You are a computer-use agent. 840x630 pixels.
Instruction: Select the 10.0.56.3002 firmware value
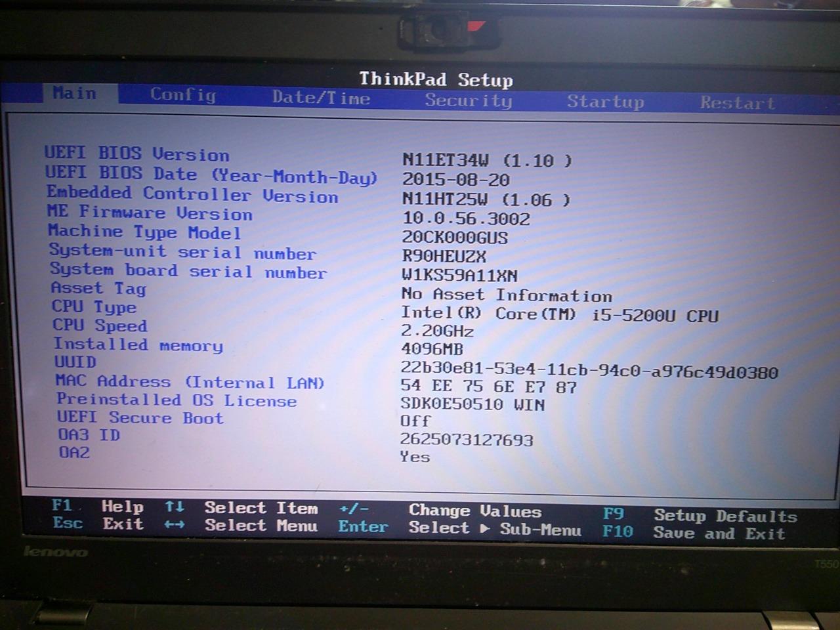pyautogui.click(x=466, y=219)
